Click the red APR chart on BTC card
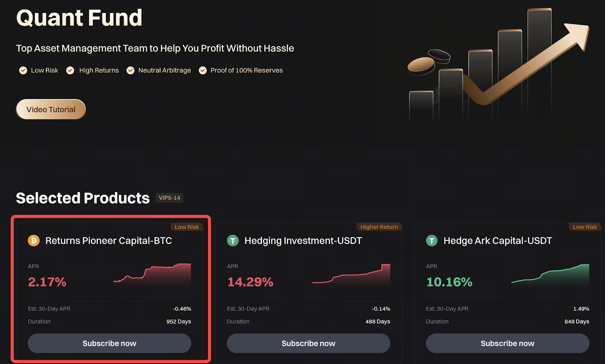Viewport: 605px width, 364px height. (152, 275)
